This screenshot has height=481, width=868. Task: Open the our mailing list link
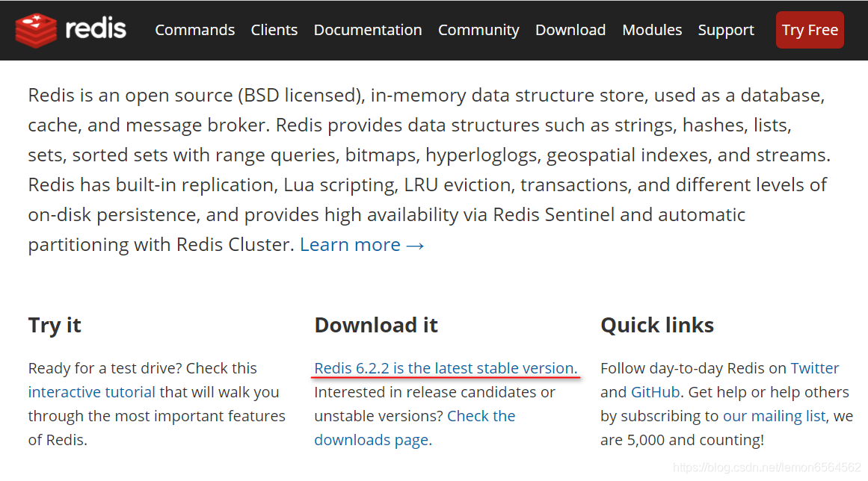774,416
